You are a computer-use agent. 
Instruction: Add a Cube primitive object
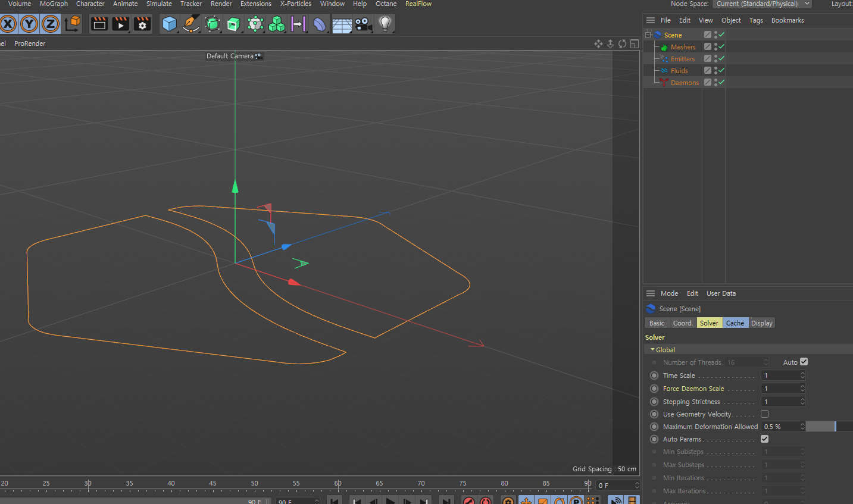pos(170,24)
